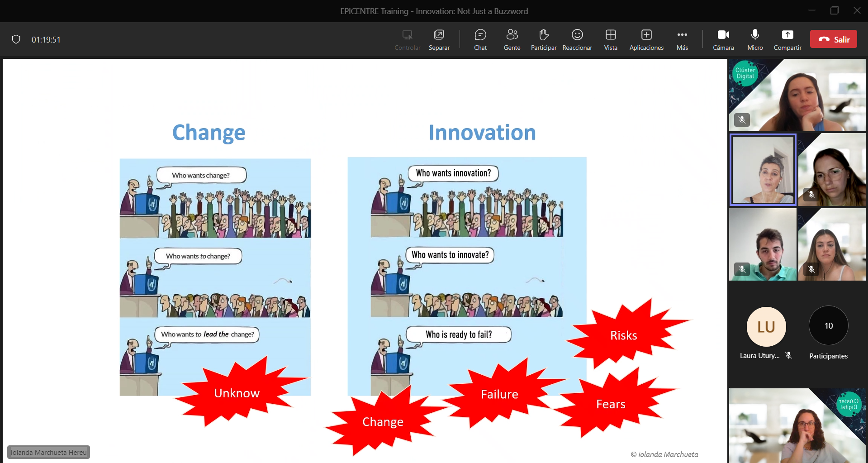Click the shared slide's Innovation cartoon

tap(466, 276)
